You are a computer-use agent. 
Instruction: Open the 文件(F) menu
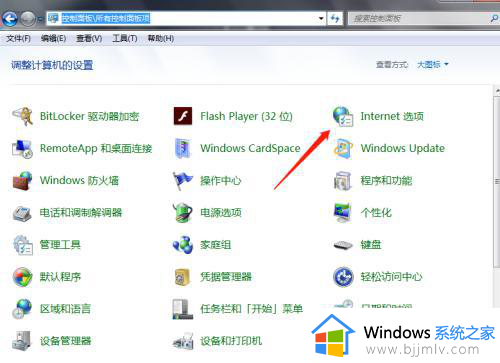click(x=18, y=39)
